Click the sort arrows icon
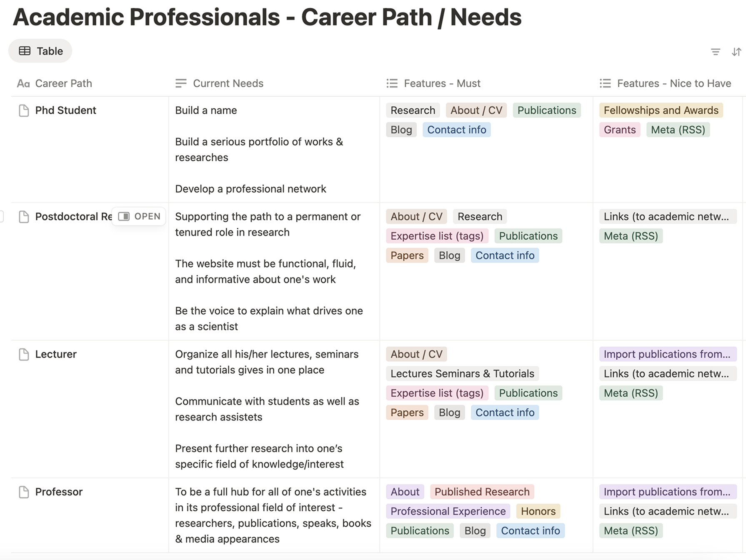This screenshot has height=560, width=746. pos(736,52)
